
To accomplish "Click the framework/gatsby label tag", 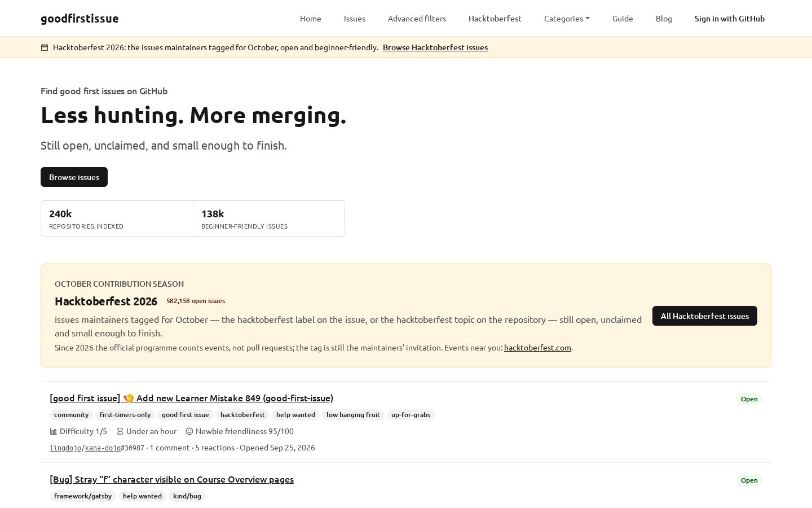I will (x=83, y=496).
